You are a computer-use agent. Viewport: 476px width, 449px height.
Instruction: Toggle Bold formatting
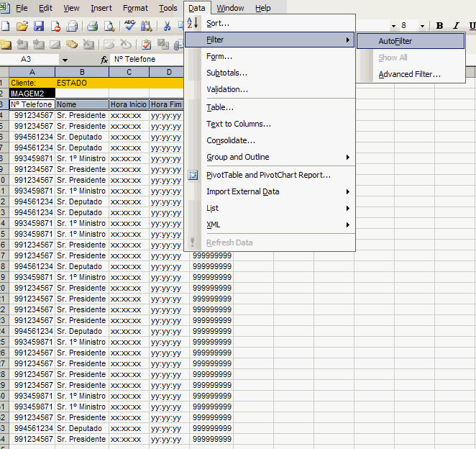(x=439, y=26)
